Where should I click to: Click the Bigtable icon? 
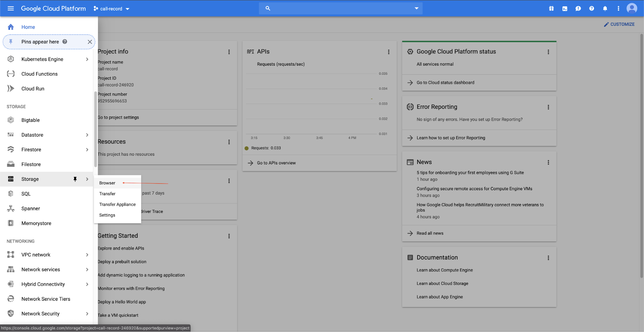click(11, 120)
